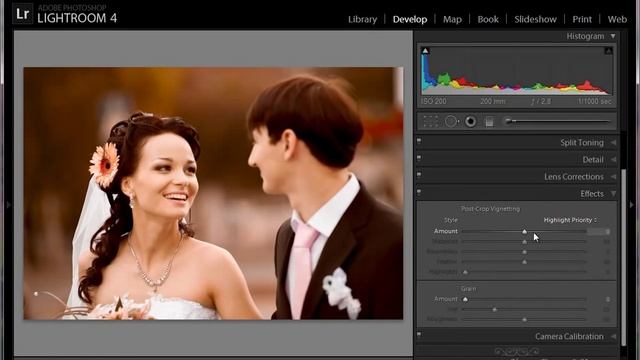Toggle Camera Calibration panel on/off switch
The height and width of the screenshot is (360, 640).
tap(419, 334)
